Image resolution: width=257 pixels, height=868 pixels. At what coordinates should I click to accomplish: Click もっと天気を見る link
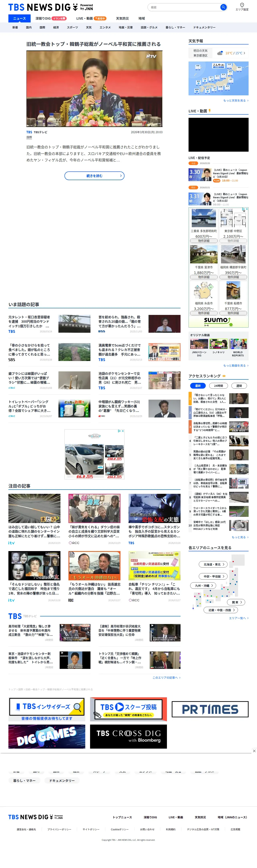click(x=236, y=100)
